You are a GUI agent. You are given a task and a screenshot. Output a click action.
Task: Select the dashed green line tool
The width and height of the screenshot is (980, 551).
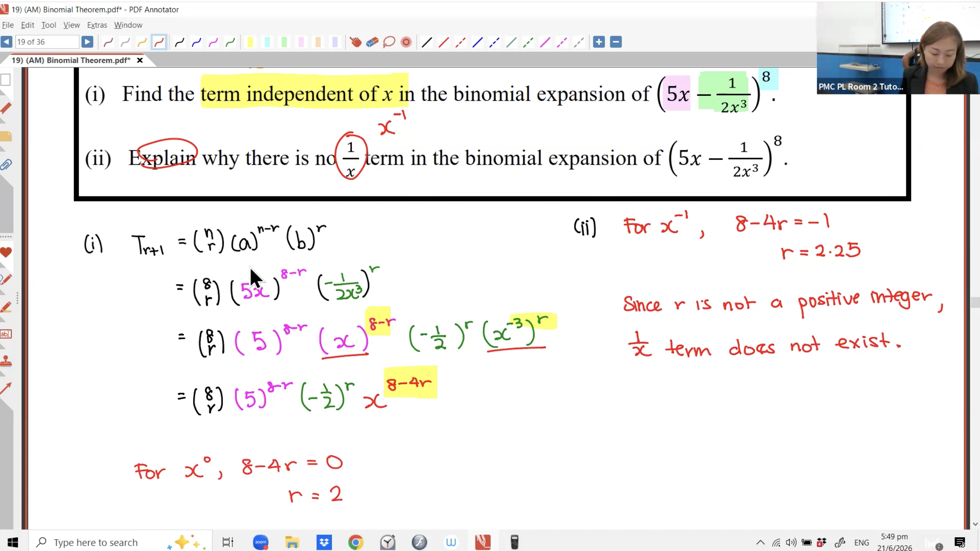point(528,42)
